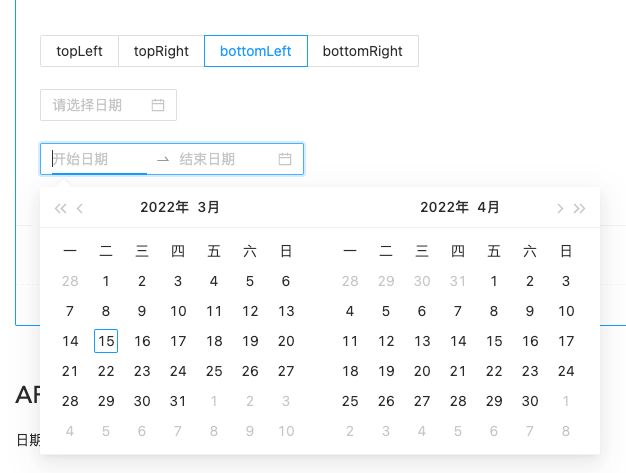The image size is (626, 473).
Task: Pick April 15 in right calendar
Action: [x=494, y=341]
